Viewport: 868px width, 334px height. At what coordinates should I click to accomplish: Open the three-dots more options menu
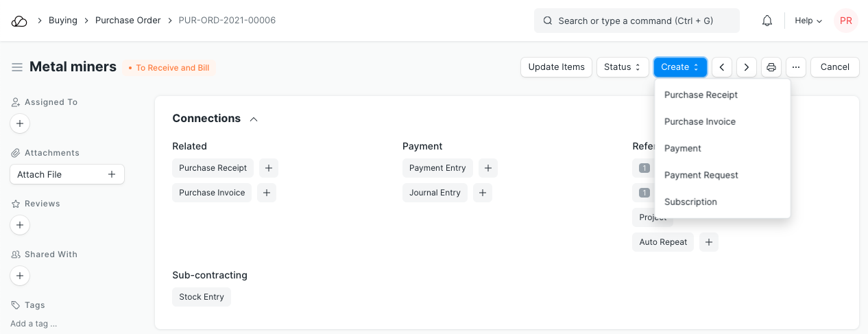pos(796,67)
